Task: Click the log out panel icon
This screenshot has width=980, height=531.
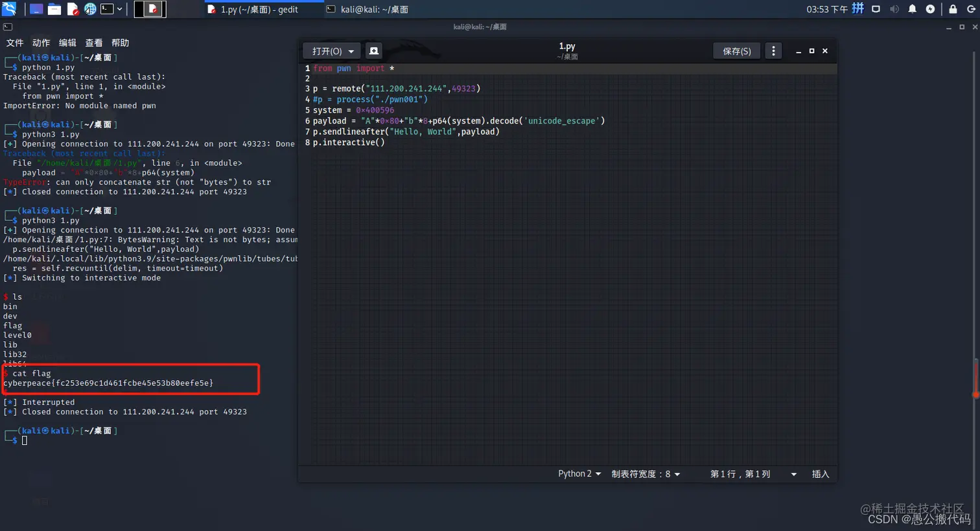Action: 971,9
